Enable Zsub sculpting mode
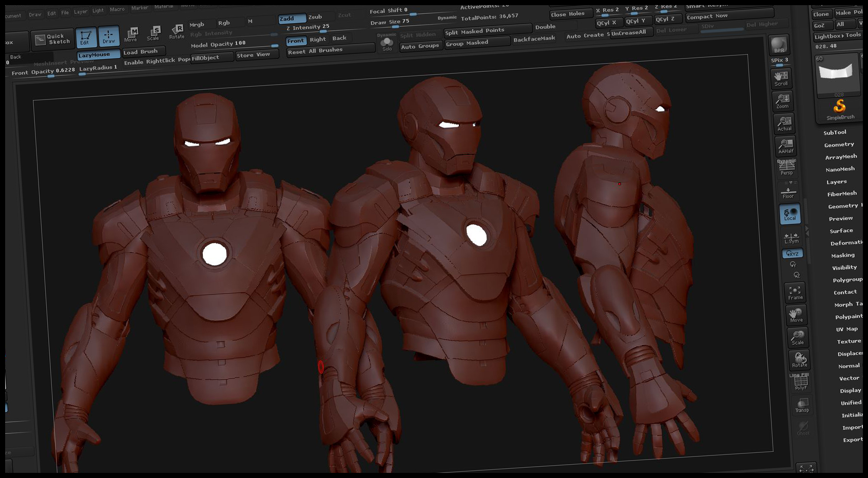This screenshot has width=868, height=478. (315, 17)
